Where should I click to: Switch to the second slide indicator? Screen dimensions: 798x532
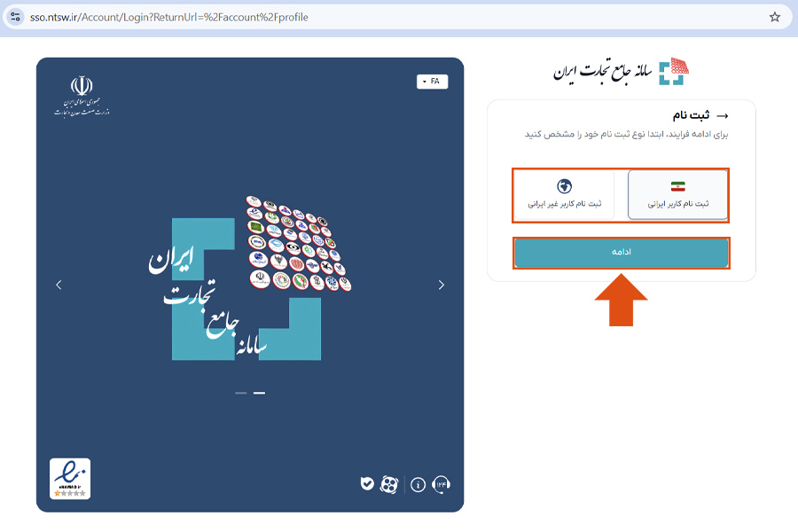tap(259, 393)
